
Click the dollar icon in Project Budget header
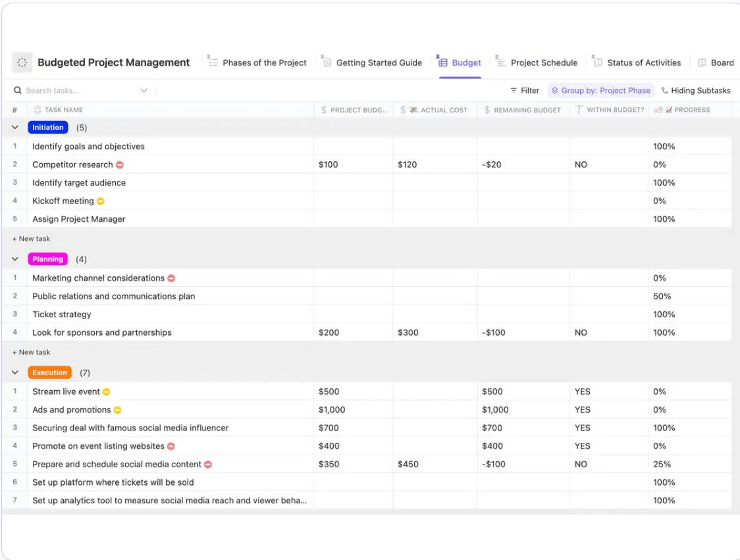coord(324,110)
